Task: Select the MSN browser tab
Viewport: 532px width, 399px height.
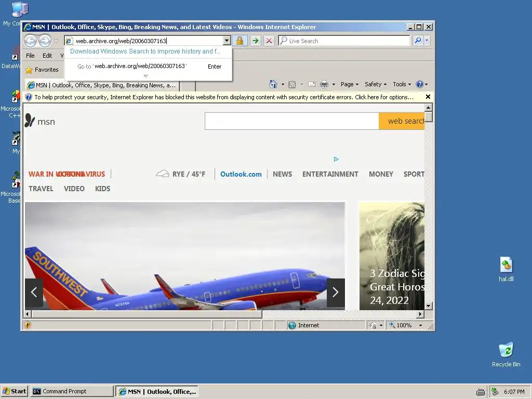Action: coord(102,85)
